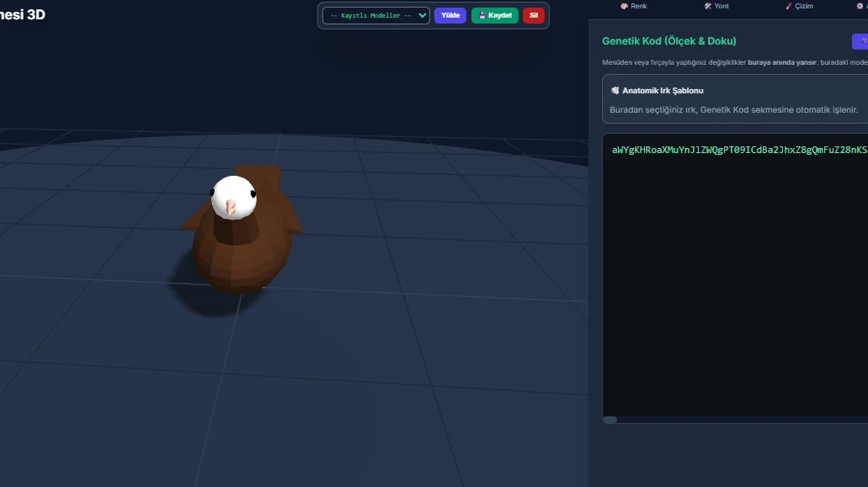Click the red Sil button
This screenshot has height=487, width=868.
tap(534, 15)
